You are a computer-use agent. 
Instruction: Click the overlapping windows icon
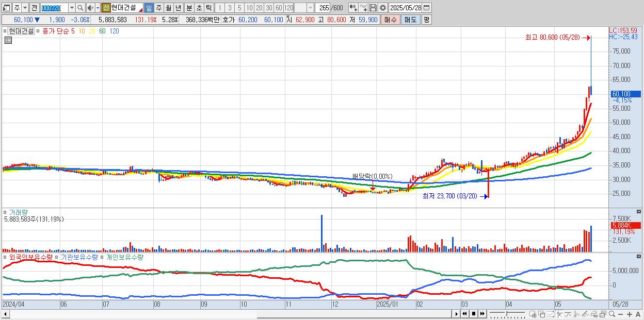tap(542, 314)
